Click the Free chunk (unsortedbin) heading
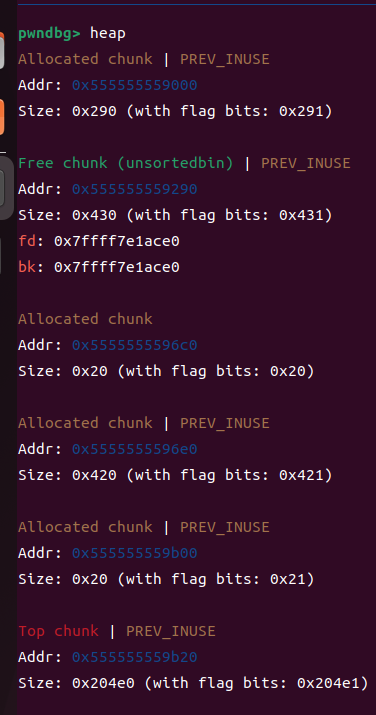This screenshot has height=715, width=376. click(x=126, y=163)
